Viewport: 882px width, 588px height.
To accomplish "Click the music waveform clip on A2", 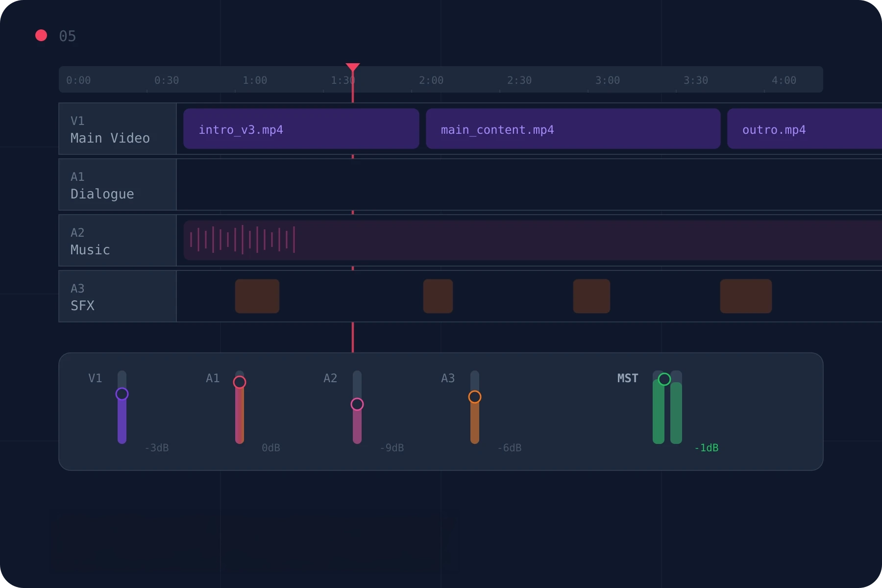I will 532,241.
